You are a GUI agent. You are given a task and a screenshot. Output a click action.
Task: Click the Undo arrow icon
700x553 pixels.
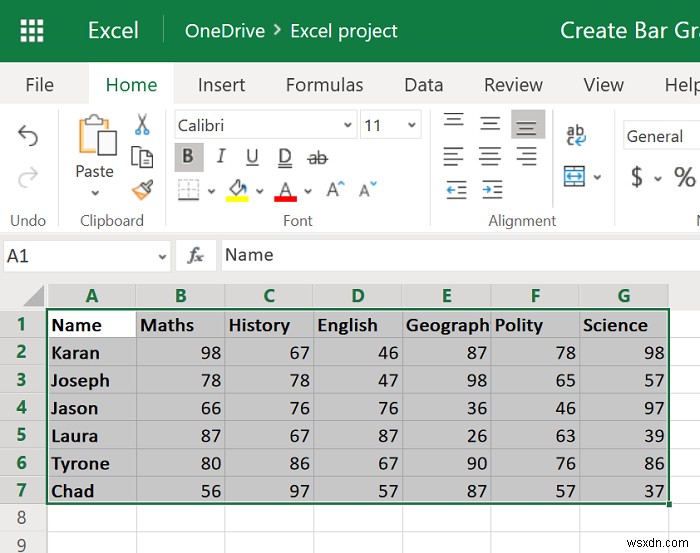click(x=28, y=136)
